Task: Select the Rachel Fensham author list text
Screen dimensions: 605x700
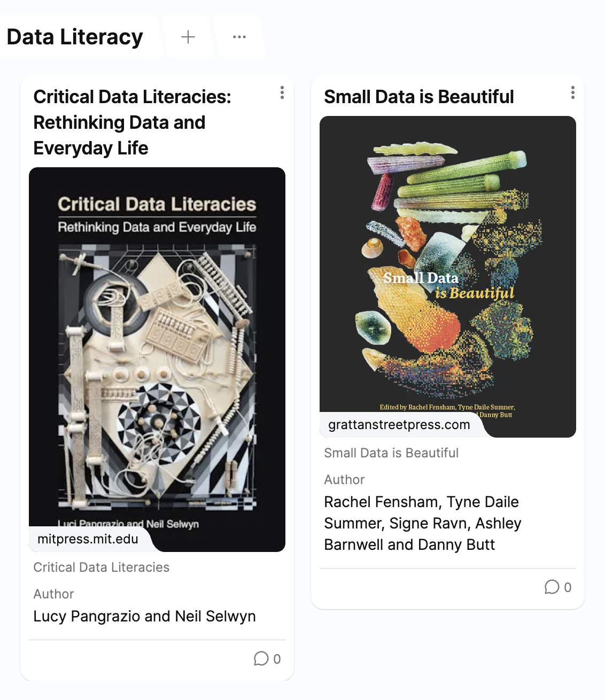Action: pyautogui.click(x=422, y=523)
